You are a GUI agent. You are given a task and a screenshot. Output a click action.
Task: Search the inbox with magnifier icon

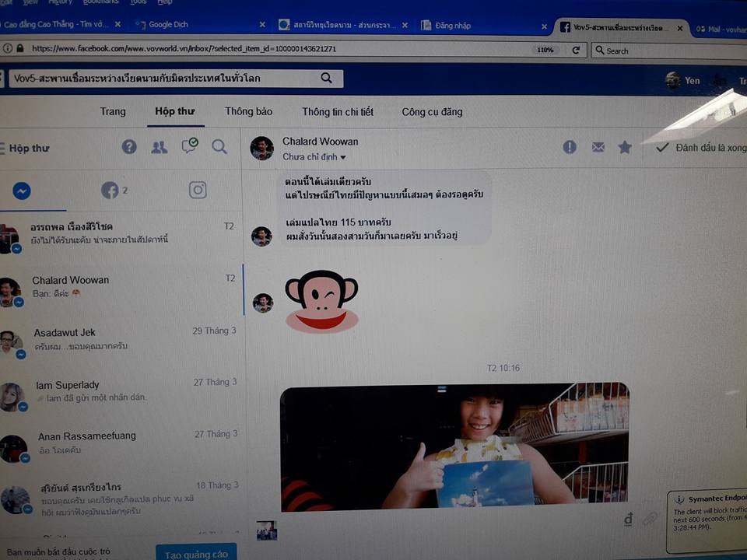[219, 147]
